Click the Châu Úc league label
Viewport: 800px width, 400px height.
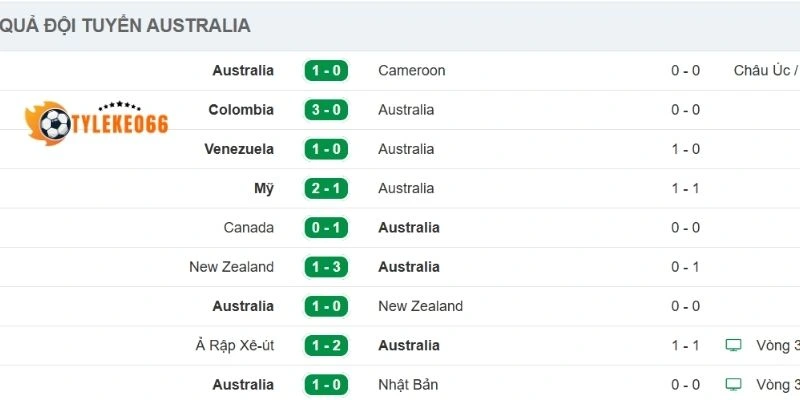click(x=765, y=71)
